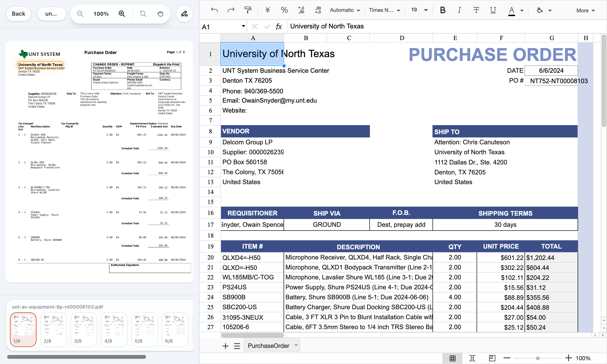Switch to normal grid view icon
Image resolution: width=607 pixels, height=364 pixels.
(x=452, y=358)
